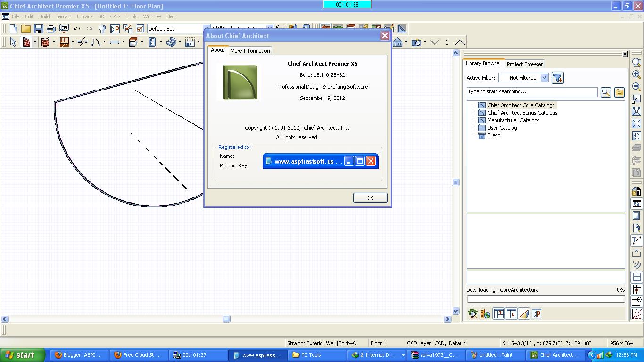
Task: Select the Stairs tool icon
Action: coord(171,42)
